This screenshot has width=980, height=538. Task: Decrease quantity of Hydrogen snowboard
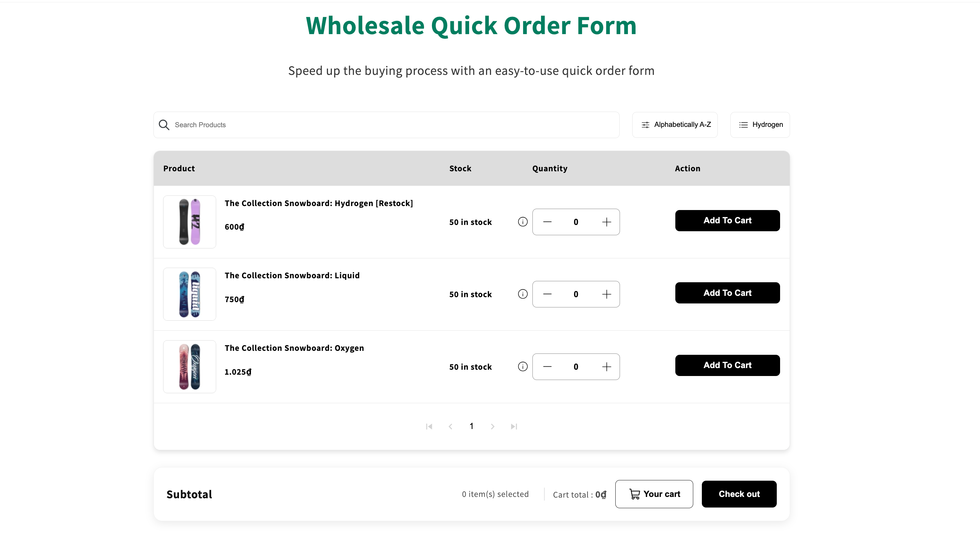click(x=547, y=222)
